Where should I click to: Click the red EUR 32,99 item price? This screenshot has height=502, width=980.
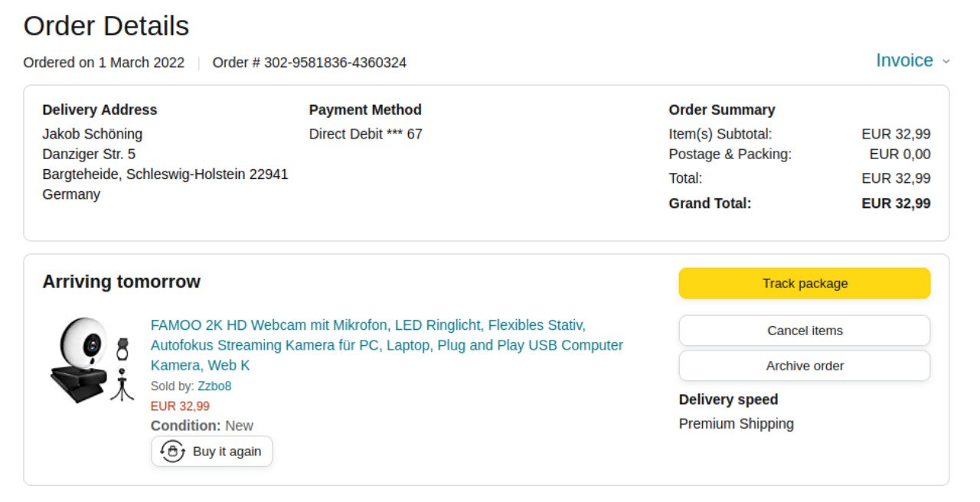tap(180, 406)
